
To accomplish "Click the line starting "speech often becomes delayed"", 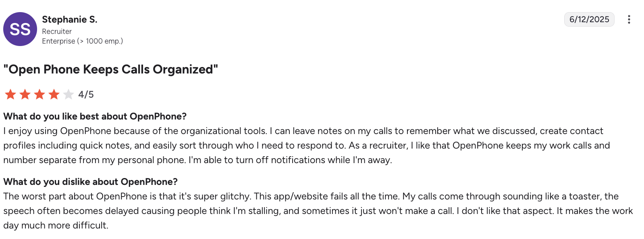I will pos(318,211).
